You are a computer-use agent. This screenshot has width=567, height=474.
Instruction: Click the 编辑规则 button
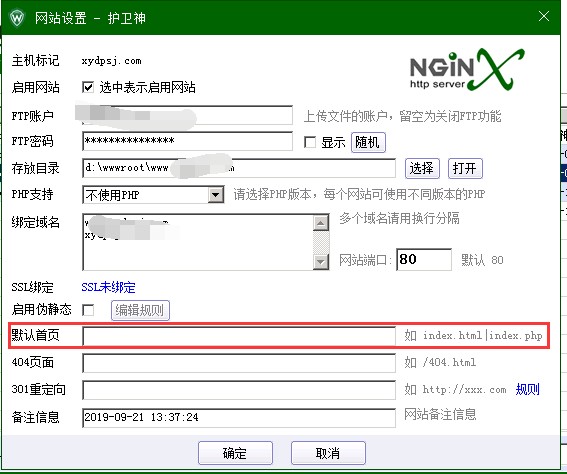tap(140, 310)
